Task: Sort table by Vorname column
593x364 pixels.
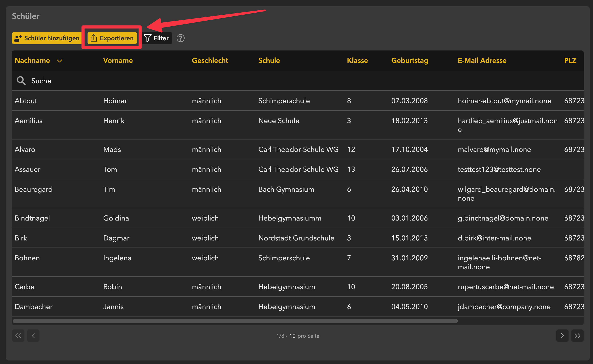Action: [118, 60]
